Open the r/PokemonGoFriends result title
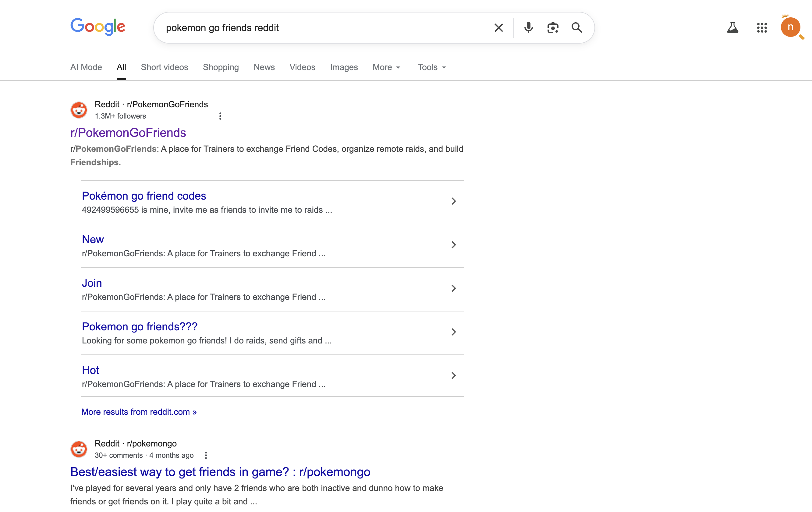Viewport: 812px width, 512px height. click(x=128, y=133)
